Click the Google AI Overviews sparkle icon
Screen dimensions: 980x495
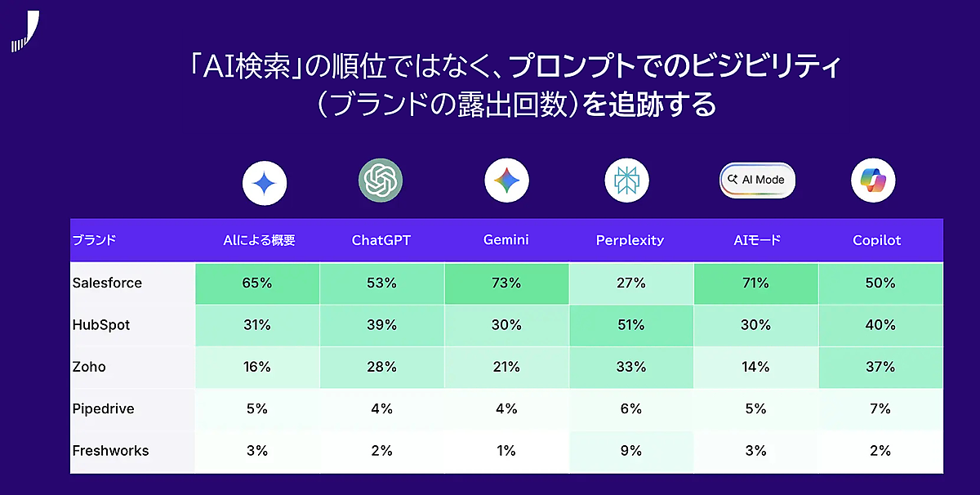click(x=265, y=182)
